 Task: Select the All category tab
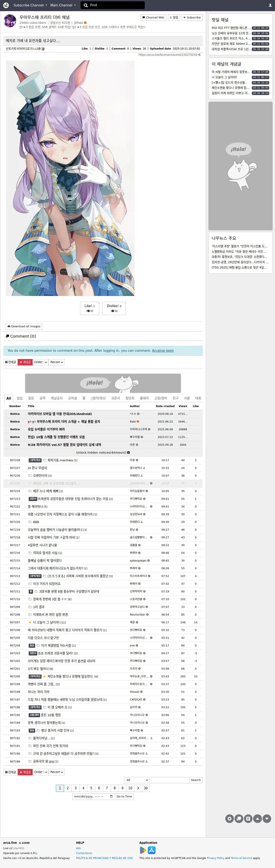pyautogui.click(x=9, y=398)
